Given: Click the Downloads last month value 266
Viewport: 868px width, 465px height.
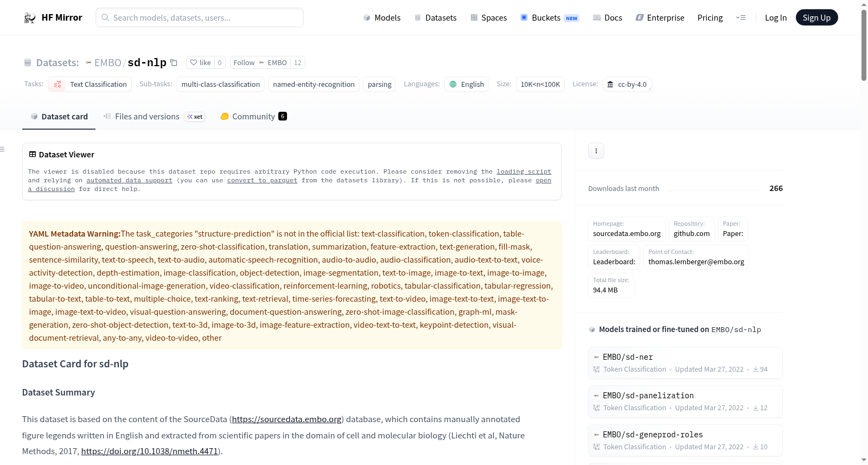Looking at the screenshot, I should tap(776, 188).
